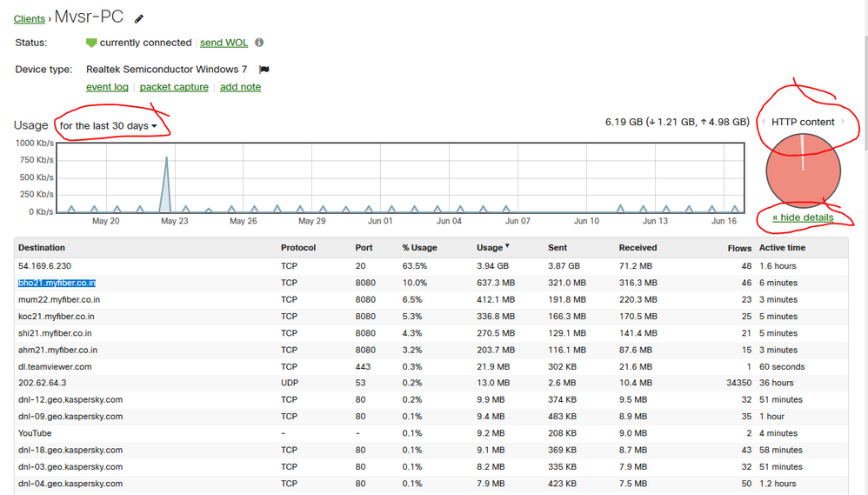The width and height of the screenshot is (868, 495).
Task: Collapse the table via 'hide details'
Action: tap(802, 217)
